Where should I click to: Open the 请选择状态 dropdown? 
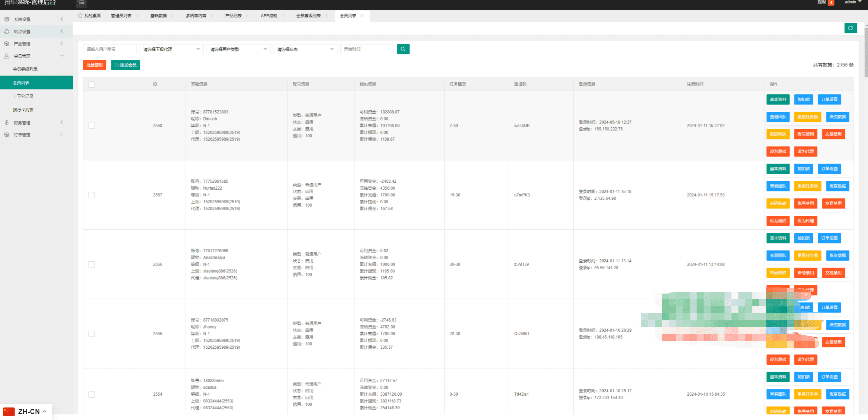(305, 49)
